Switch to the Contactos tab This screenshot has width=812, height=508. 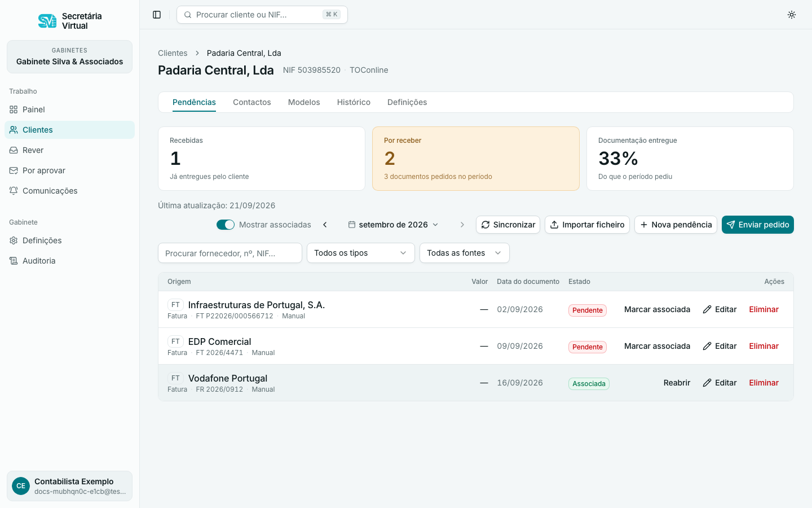(252, 102)
